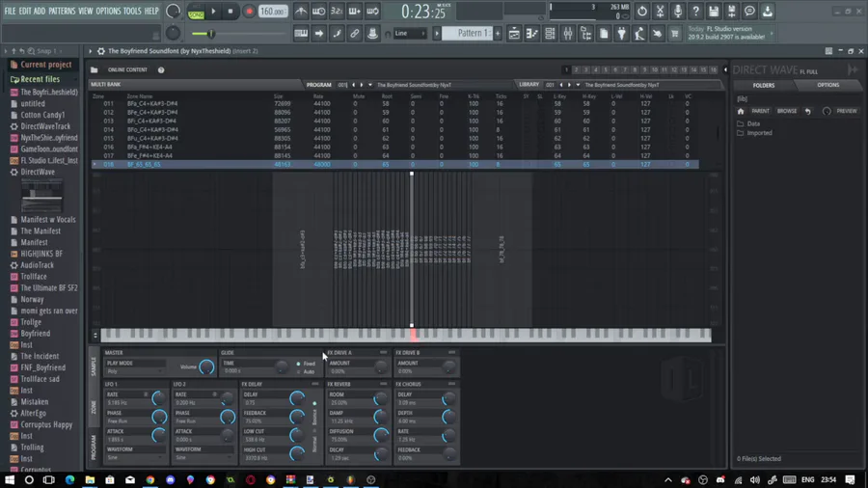Image resolution: width=868 pixels, height=488 pixels.
Task: Arm the red record button
Action: pos(249,11)
